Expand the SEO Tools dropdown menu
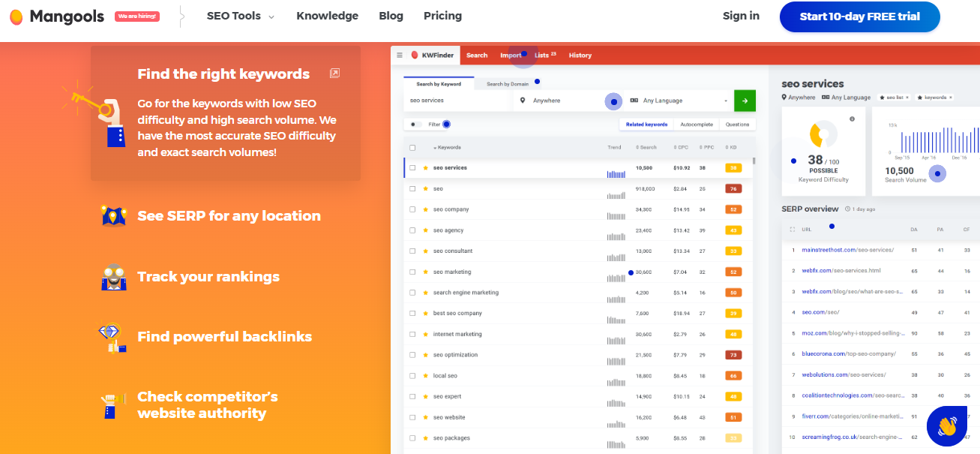The width and height of the screenshot is (980, 454). click(x=241, y=16)
